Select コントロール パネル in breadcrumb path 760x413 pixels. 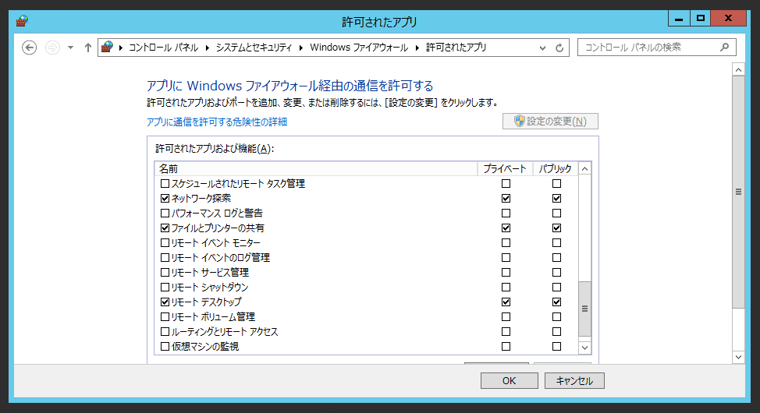pos(163,48)
